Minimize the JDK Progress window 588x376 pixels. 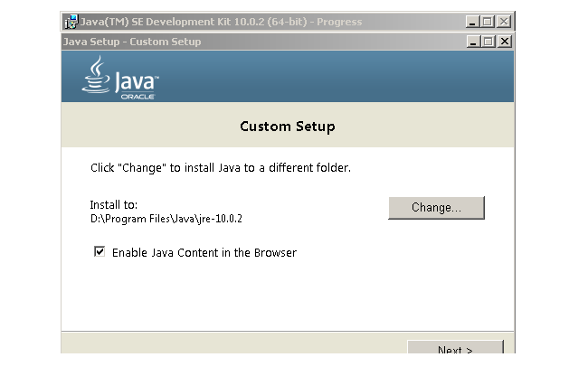coord(472,22)
